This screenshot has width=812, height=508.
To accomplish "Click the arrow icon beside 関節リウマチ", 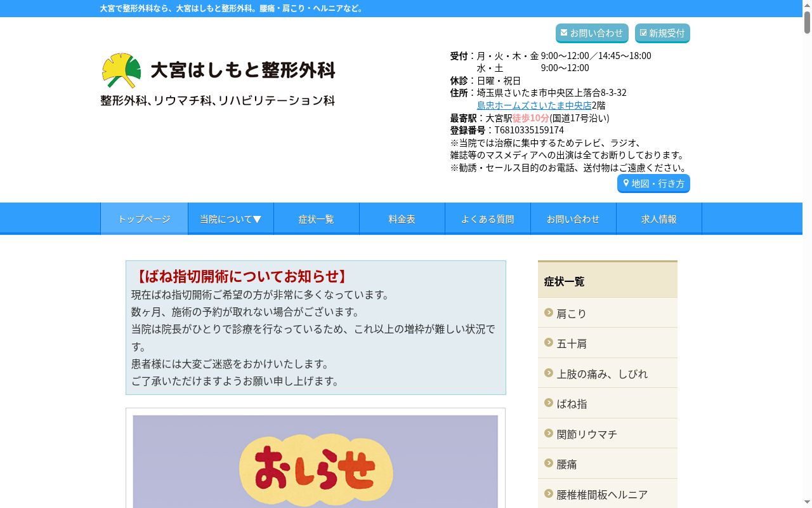I will click(549, 433).
